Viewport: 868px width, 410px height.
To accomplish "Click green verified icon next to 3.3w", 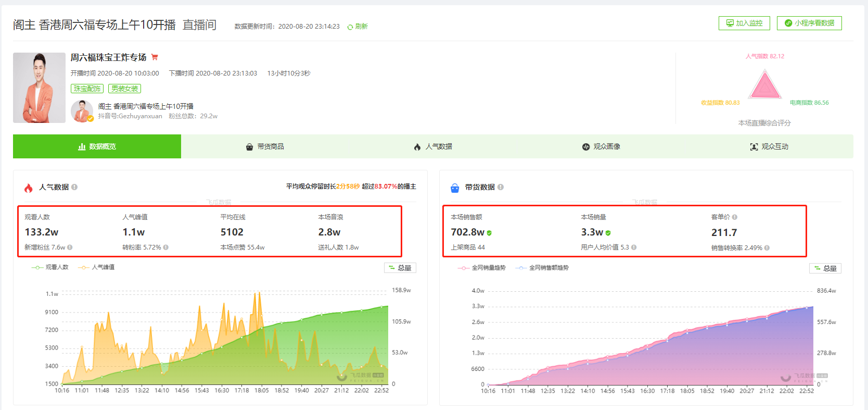I will point(608,233).
